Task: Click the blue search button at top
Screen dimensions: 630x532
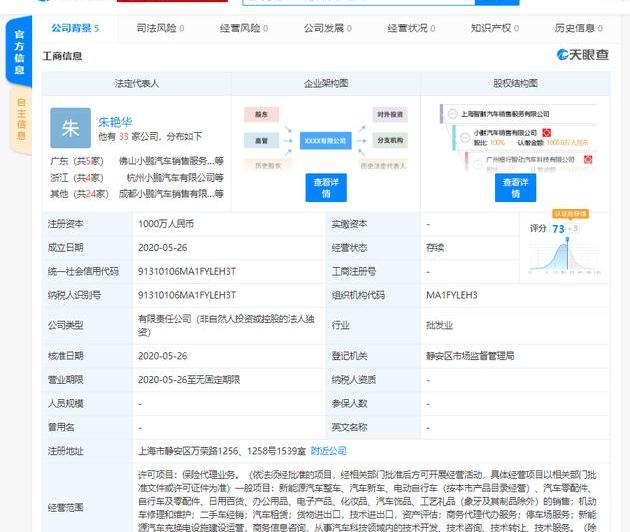Action: pyautogui.click(x=497, y=2)
